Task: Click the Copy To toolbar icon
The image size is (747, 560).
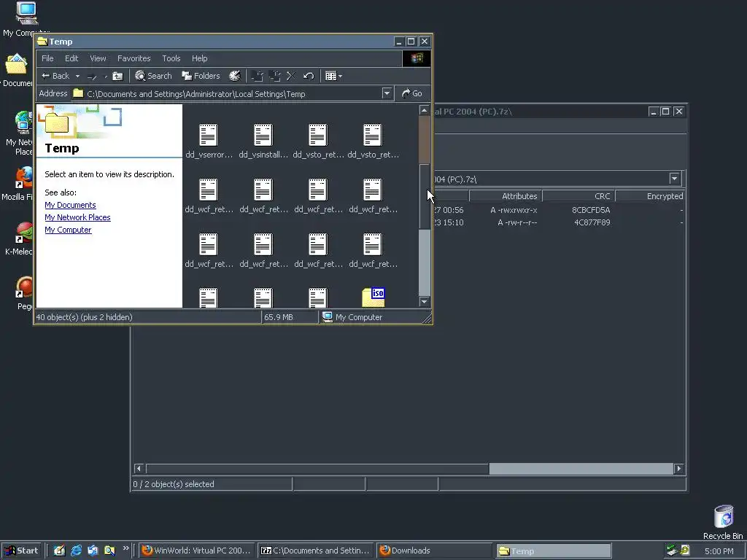Action: [275, 76]
